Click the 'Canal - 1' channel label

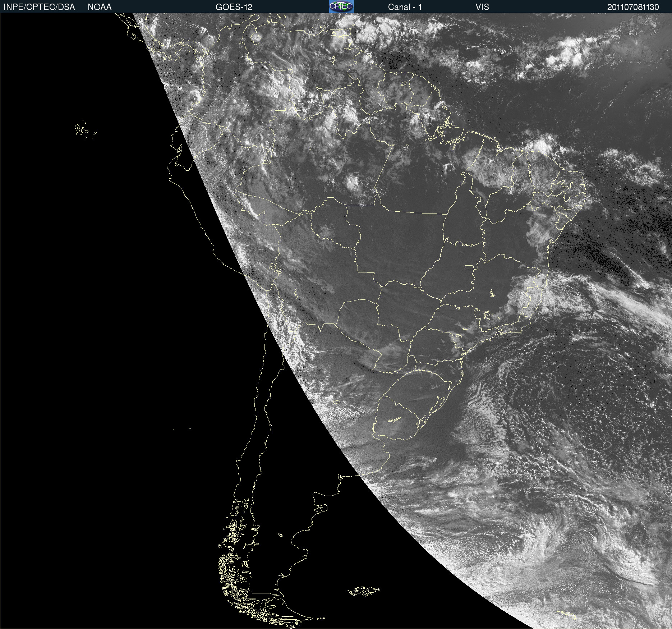pyautogui.click(x=405, y=7)
